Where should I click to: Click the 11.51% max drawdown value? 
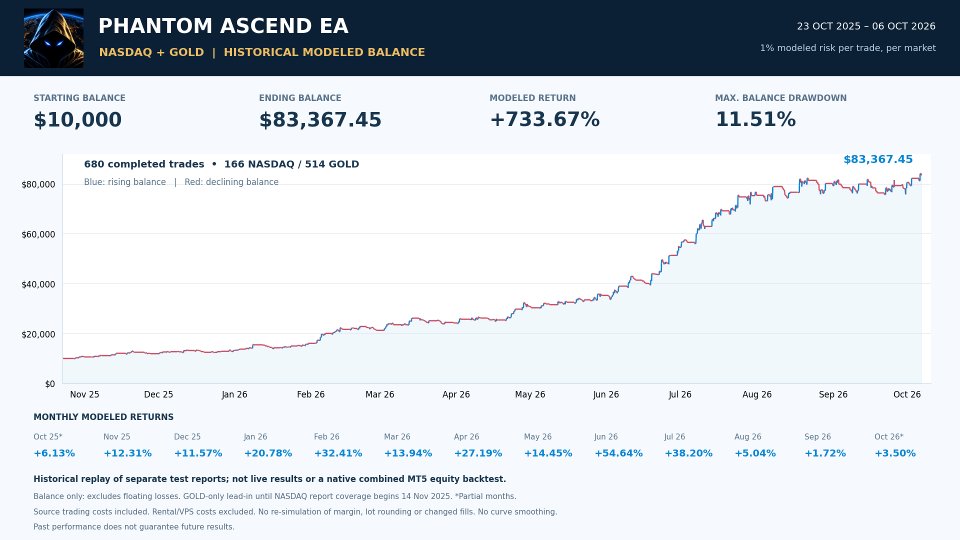tap(756, 119)
